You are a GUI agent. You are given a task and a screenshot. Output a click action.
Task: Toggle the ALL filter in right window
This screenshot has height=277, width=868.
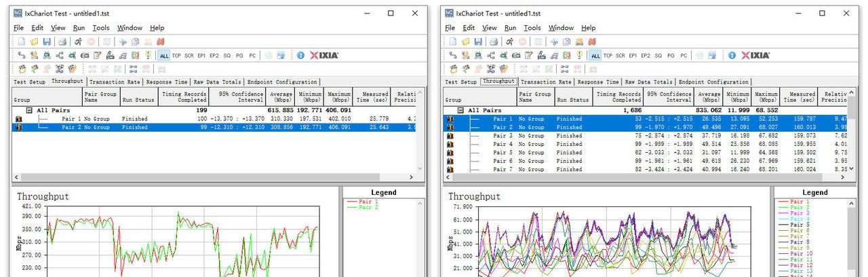tap(595, 56)
